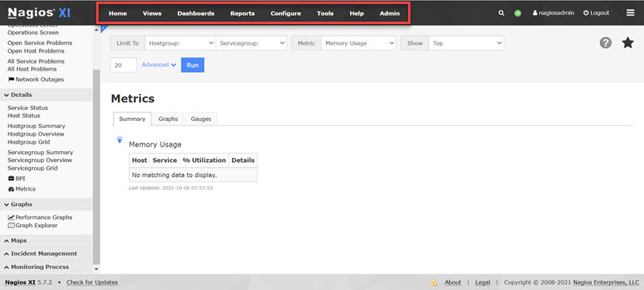
Task: Open Graph Explorer in the sidebar
Action: click(x=33, y=226)
